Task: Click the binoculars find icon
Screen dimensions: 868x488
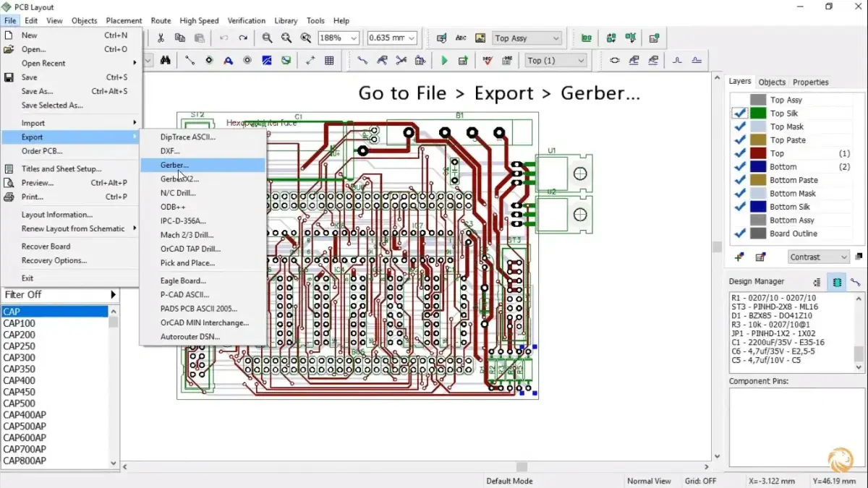Action: click(x=166, y=61)
